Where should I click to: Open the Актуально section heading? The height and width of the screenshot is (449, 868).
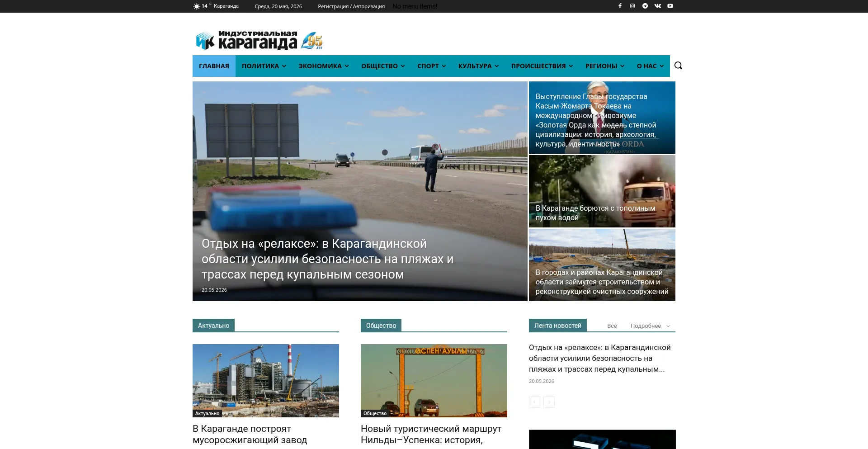pyautogui.click(x=213, y=326)
